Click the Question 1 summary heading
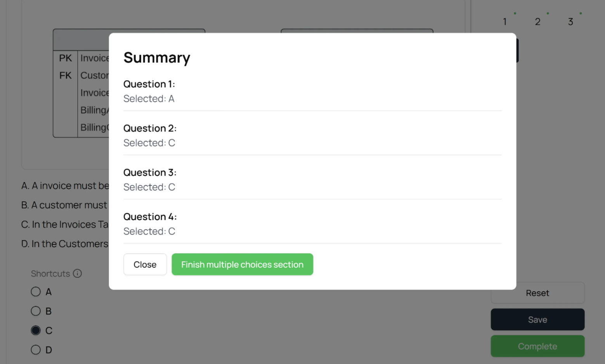 (x=149, y=84)
